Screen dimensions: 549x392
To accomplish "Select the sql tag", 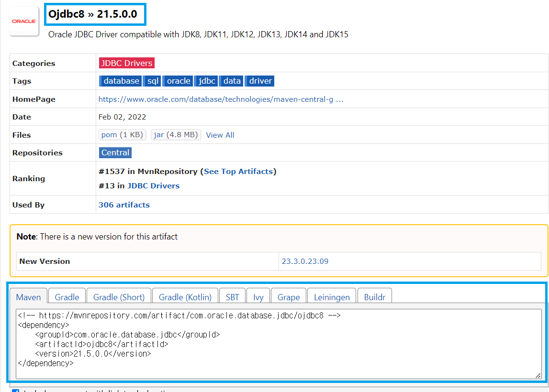I will coord(152,81).
